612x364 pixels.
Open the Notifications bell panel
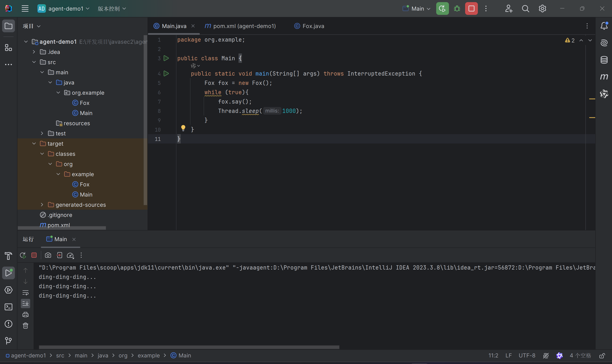[x=604, y=26]
